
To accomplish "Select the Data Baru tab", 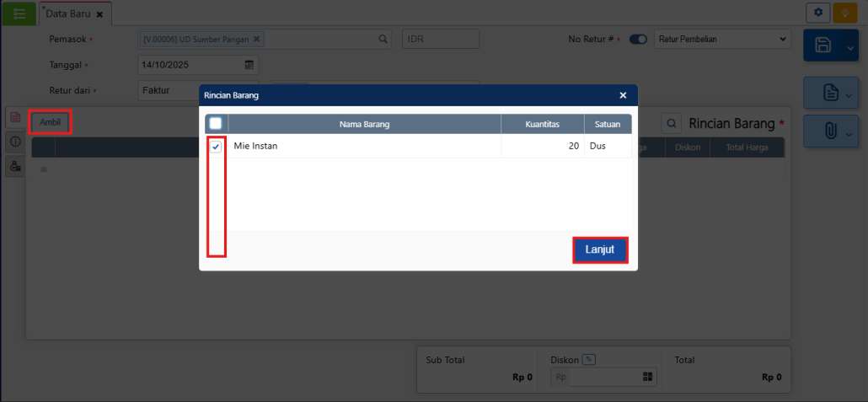I will click(67, 14).
